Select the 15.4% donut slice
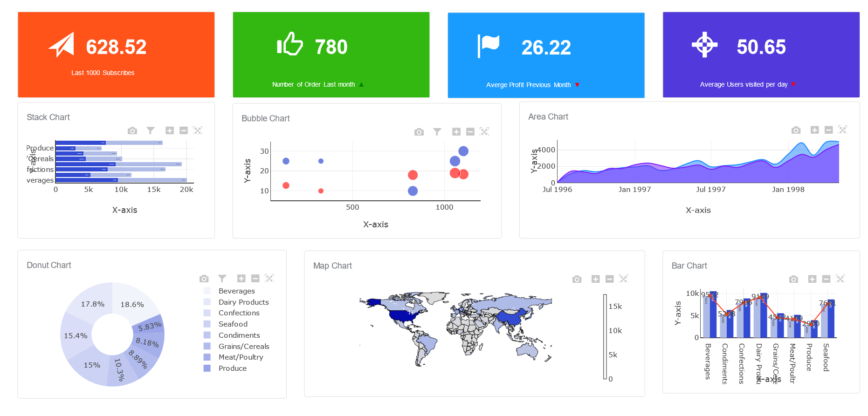This screenshot has height=416, width=868. [x=76, y=335]
